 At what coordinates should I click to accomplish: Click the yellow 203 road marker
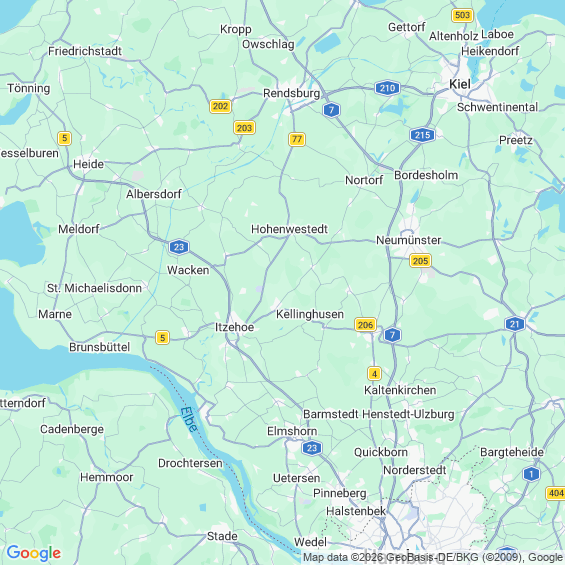pyautogui.click(x=244, y=128)
